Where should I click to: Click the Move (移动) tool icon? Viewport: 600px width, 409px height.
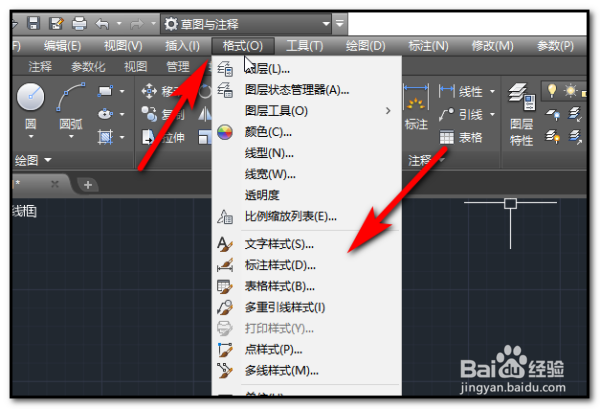coord(149,91)
